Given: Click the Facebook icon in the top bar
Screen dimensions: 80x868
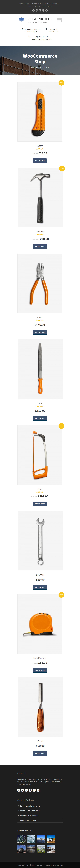Looking at the screenshot, I should click(33, 10).
